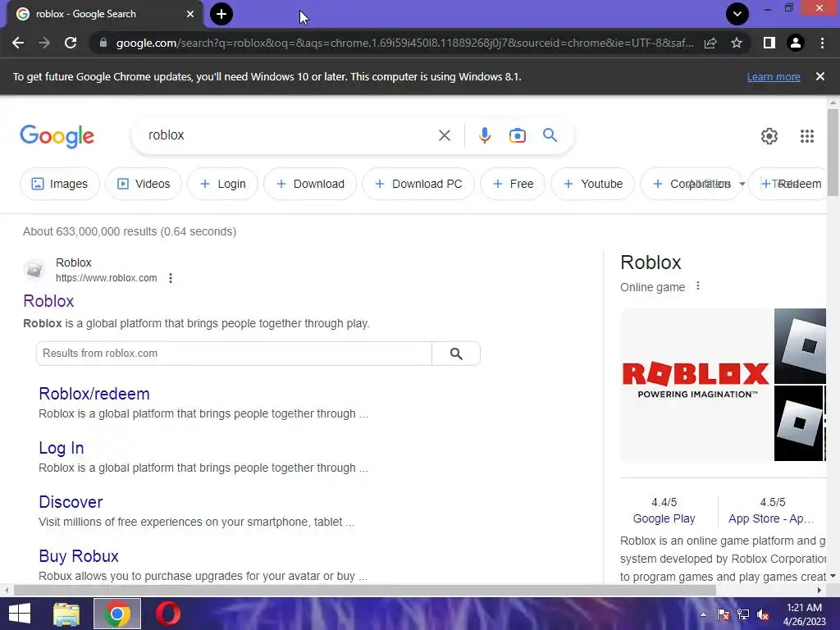Open the Action Center flag tray icon
This screenshot has width=840, height=630.
(724, 614)
